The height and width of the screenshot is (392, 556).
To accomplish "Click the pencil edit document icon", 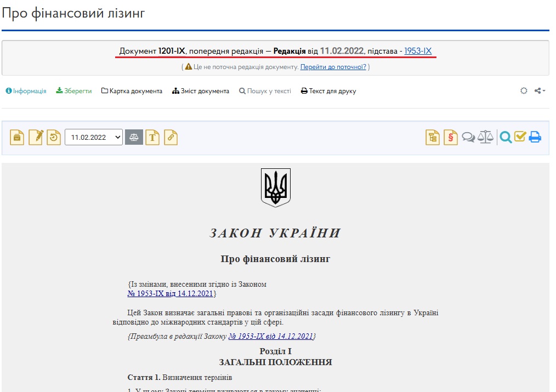I will tap(36, 138).
